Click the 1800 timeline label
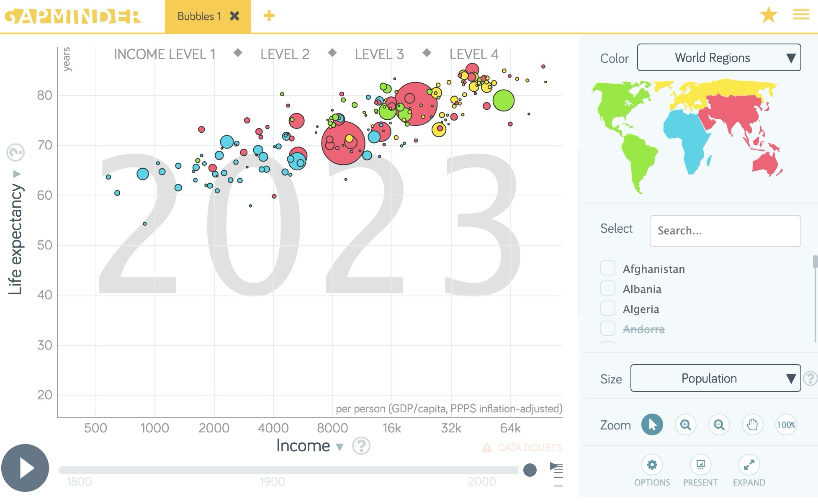This screenshot has width=818, height=504. click(x=79, y=481)
